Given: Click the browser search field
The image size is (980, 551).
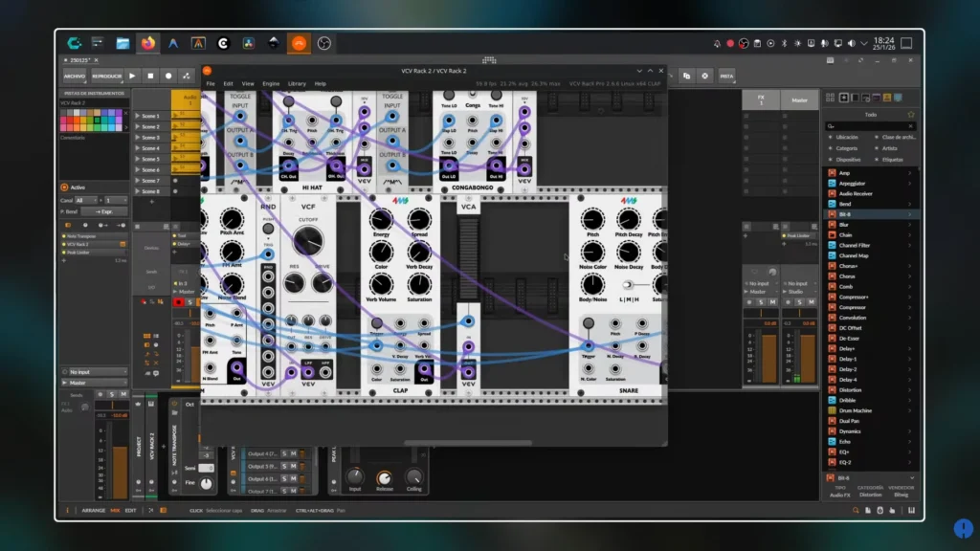Looking at the screenshot, I should pyautogui.click(x=870, y=126).
